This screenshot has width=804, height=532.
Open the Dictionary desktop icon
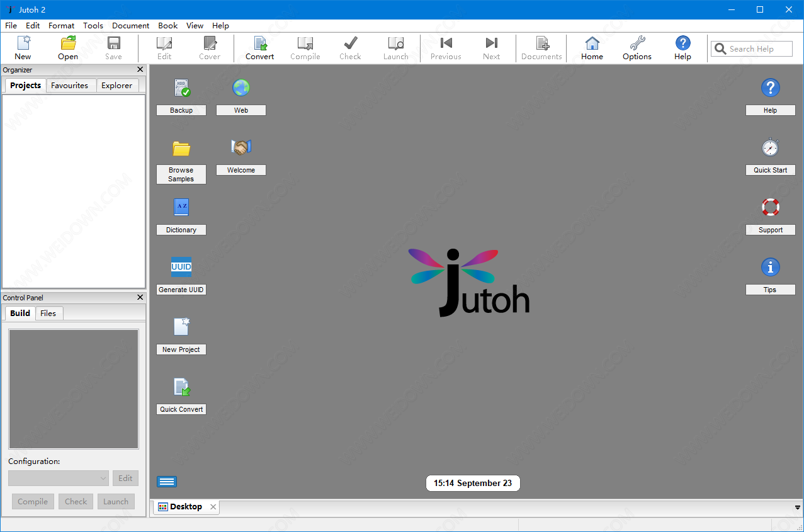tap(181, 208)
